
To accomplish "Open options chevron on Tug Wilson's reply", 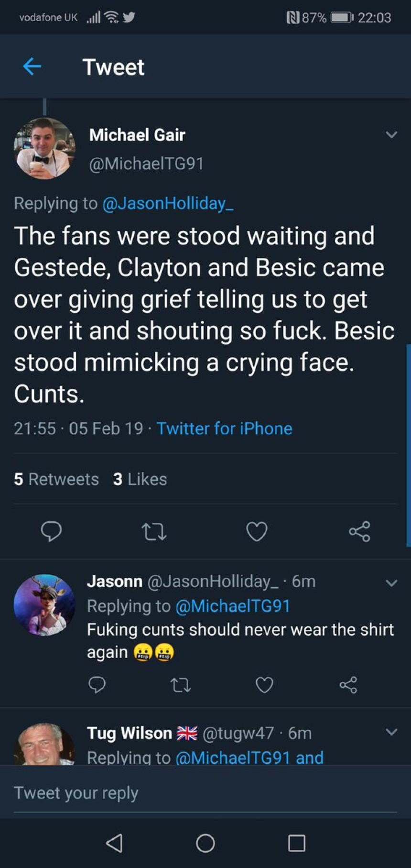I will (391, 732).
